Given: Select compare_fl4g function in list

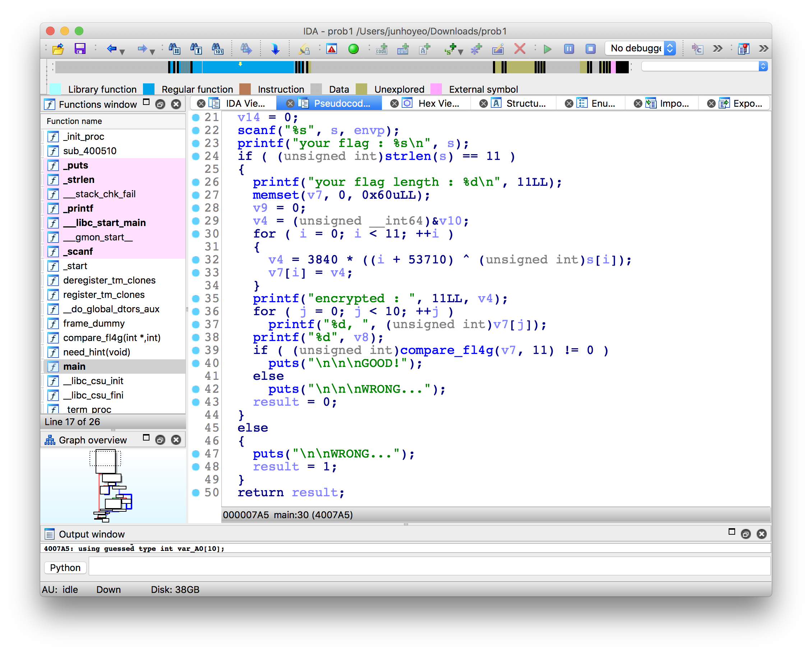Looking at the screenshot, I should tap(111, 337).
